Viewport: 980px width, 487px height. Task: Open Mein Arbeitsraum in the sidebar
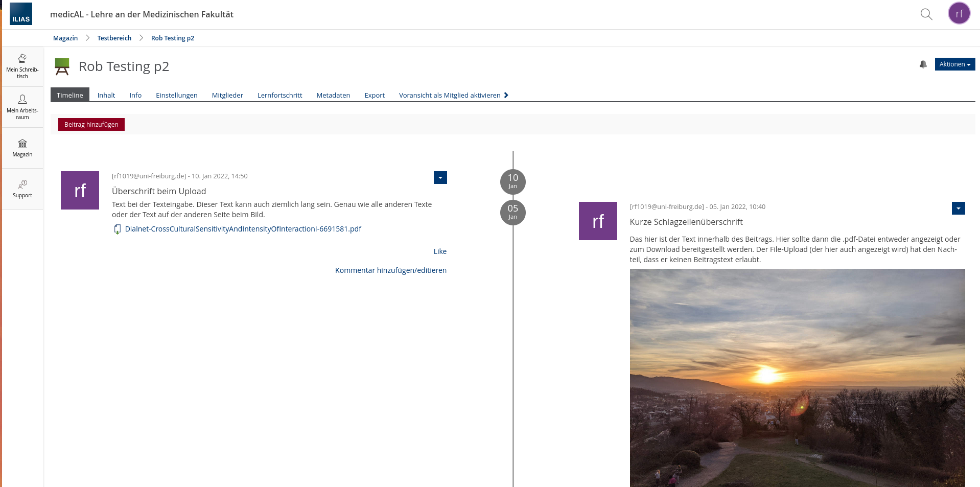point(22,107)
